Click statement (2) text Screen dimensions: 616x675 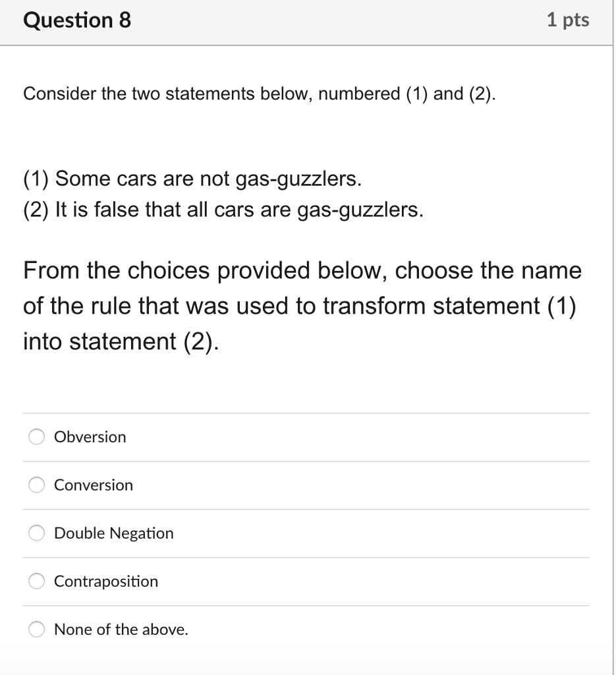click(x=223, y=210)
